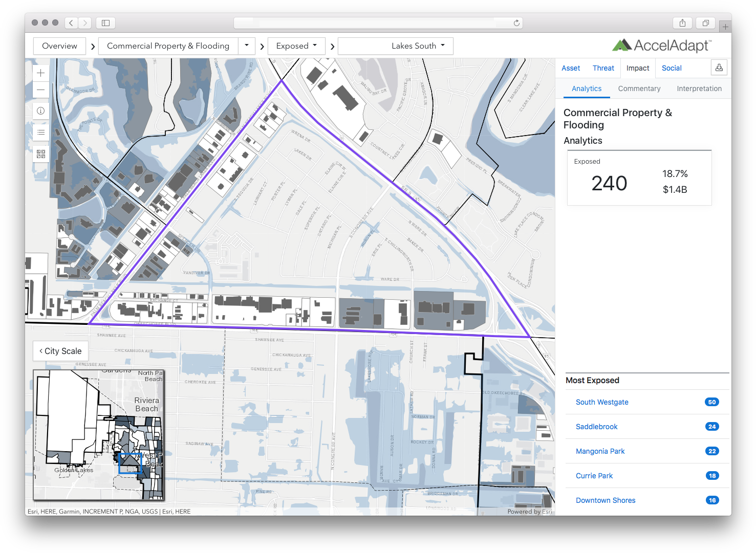Viewport: 756px width, 553px height.
Task: Reload the page in the address bar
Action: [517, 23]
